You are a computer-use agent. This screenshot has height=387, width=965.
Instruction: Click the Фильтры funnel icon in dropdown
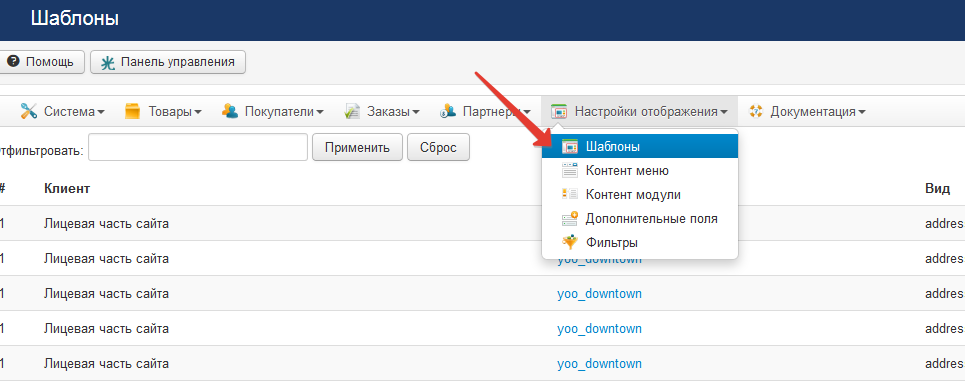571,242
